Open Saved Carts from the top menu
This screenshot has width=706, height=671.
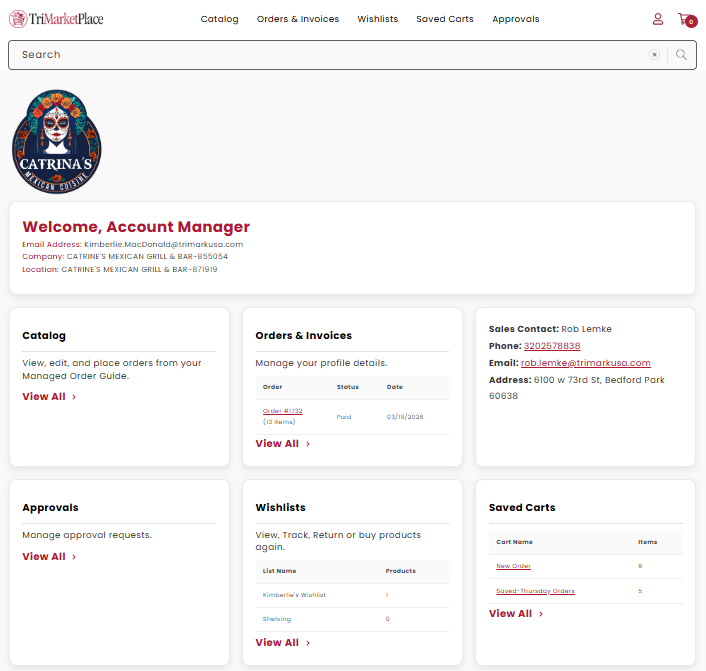coord(445,19)
